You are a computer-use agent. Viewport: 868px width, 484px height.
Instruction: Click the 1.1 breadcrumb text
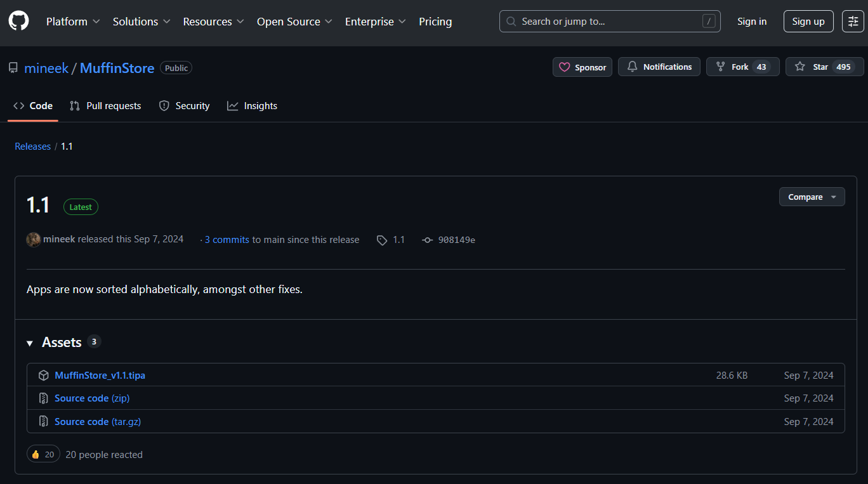tap(67, 147)
